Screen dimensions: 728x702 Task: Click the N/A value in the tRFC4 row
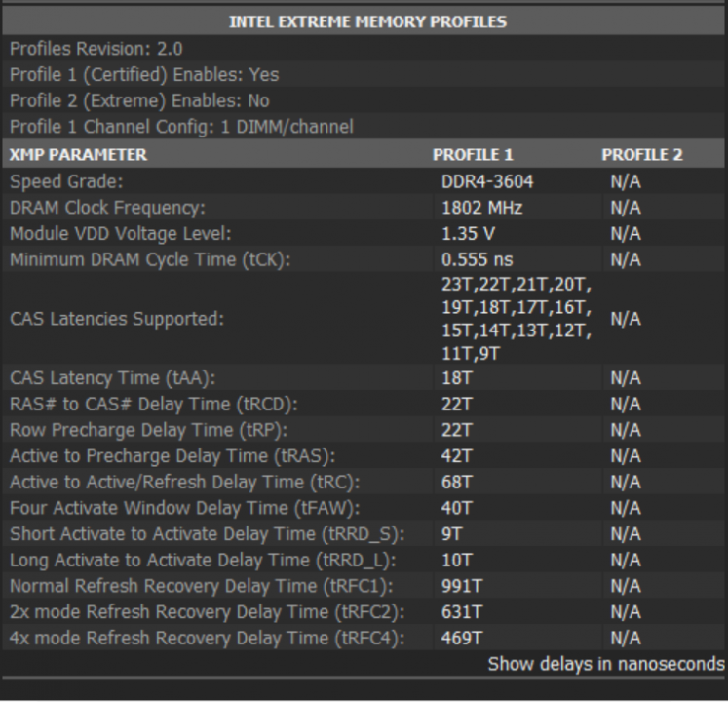[x=625, y=639]
